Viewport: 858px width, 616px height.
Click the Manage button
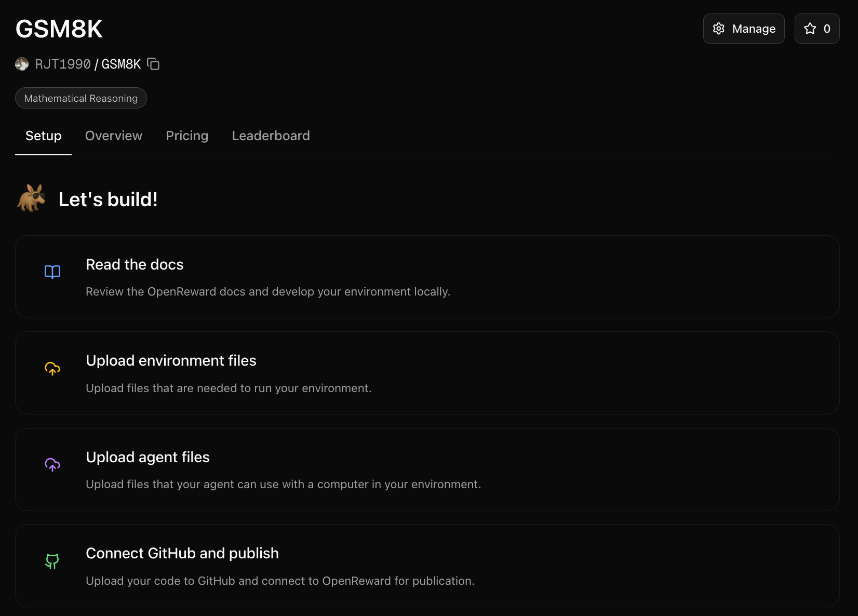coord(743,29)
